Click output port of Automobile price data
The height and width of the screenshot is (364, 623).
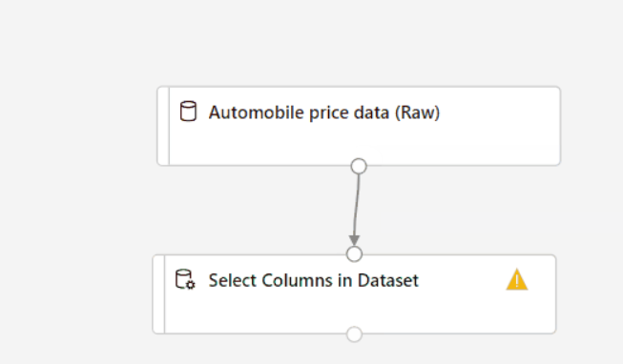(359, 167)
